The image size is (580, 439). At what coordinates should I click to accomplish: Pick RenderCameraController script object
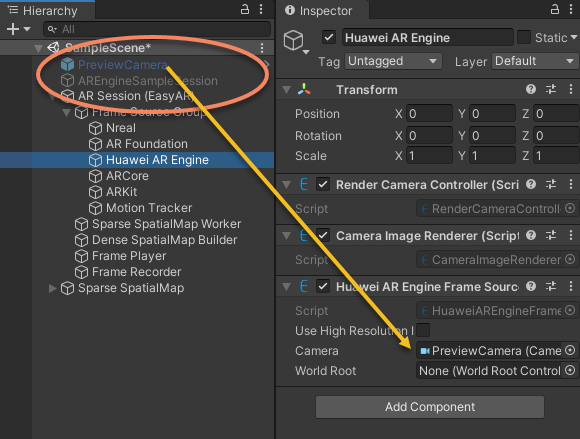point(570,209)
